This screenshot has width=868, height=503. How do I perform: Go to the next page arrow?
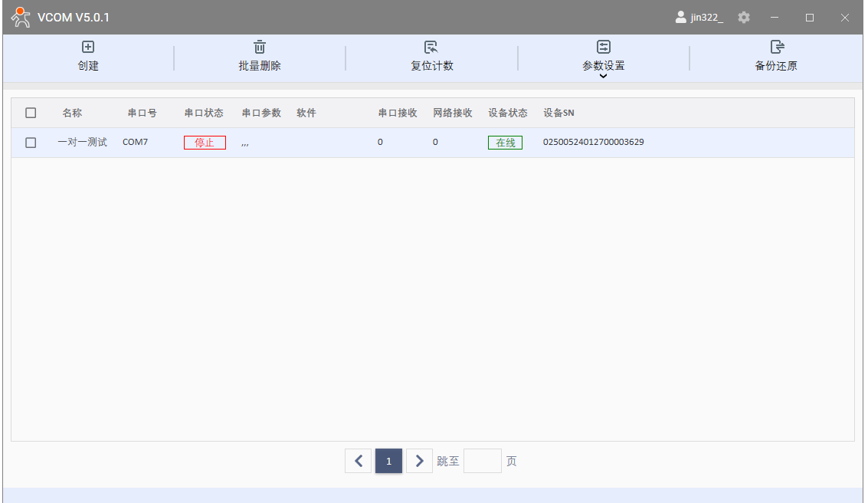point(419,461)
